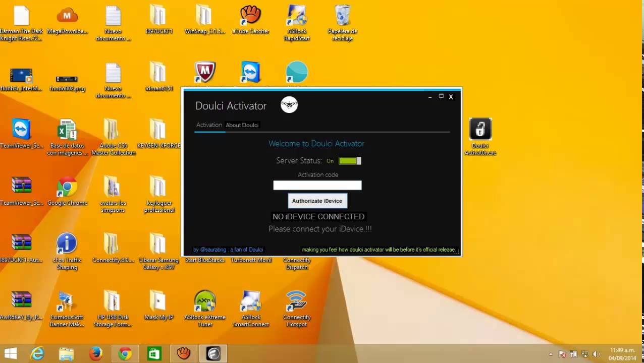Launch Google Chrome from the desktop icon
The height and width of the screenshot is (363, 644).
click(x=67, y=192)
